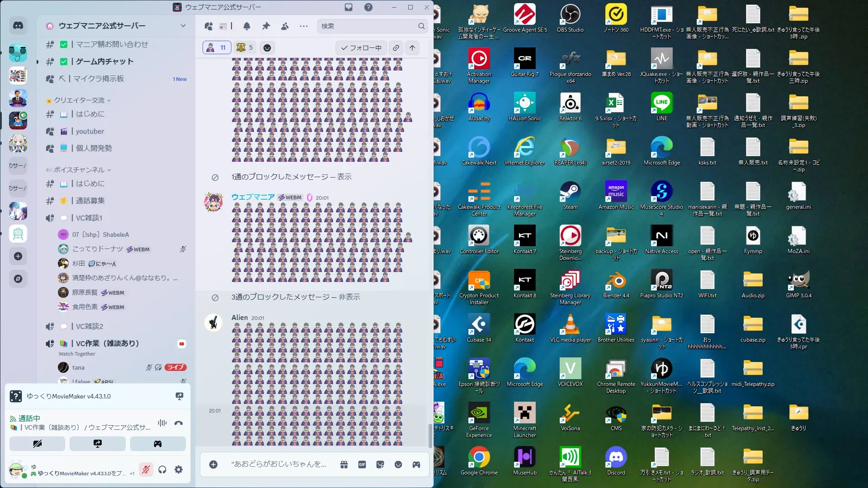Collapse the クリエイター交流 category

click(x=80, y=100)
